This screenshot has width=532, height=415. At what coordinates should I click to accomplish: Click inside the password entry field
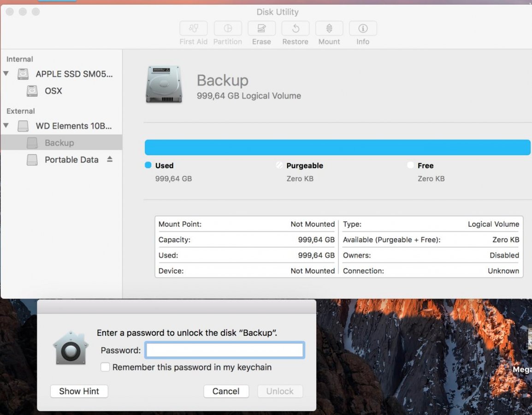224,350
